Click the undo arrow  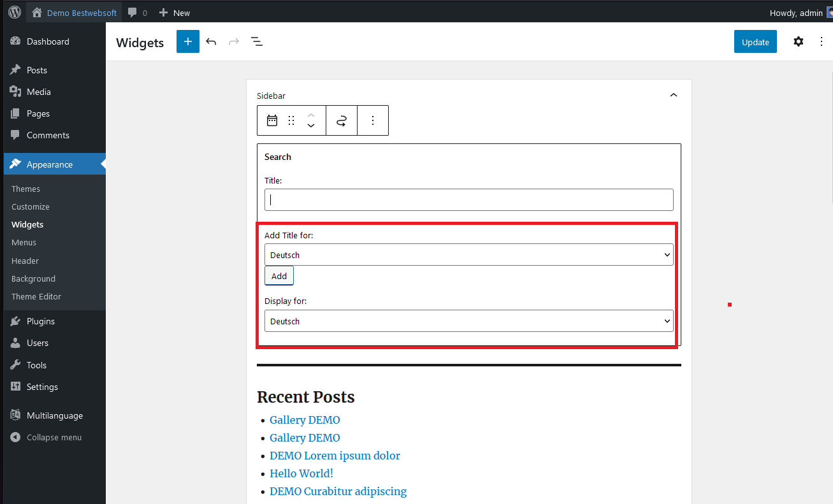click(x=211, y=41)
